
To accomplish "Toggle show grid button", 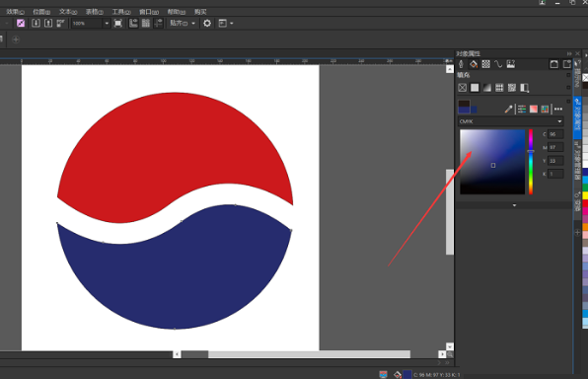I will tap(146, 24).
